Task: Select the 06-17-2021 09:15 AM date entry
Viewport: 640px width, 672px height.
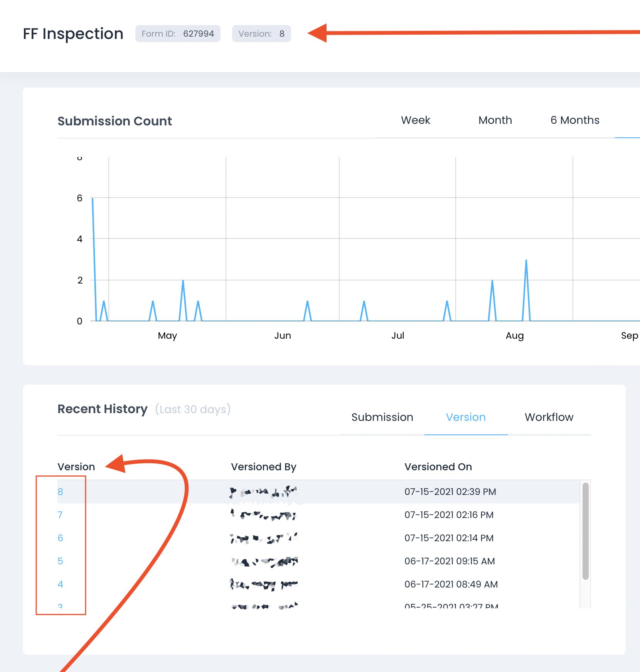Action: click(450, 561)
